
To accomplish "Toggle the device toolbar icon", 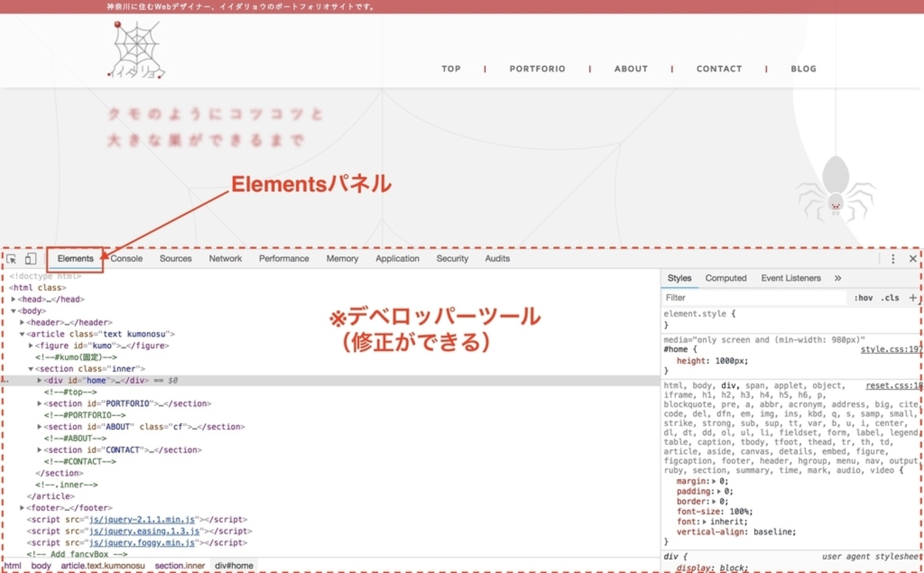I will (x=30, y=258).
